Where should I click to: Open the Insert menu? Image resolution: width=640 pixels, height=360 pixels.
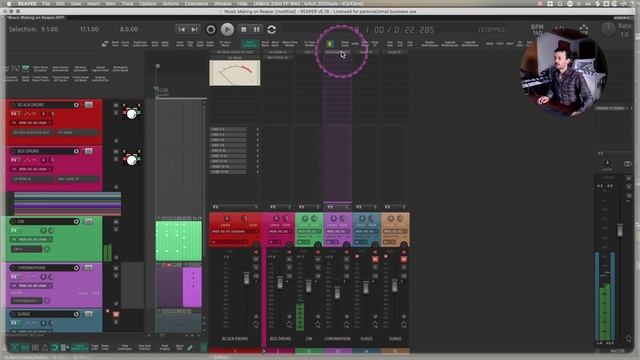coord(93,3)
